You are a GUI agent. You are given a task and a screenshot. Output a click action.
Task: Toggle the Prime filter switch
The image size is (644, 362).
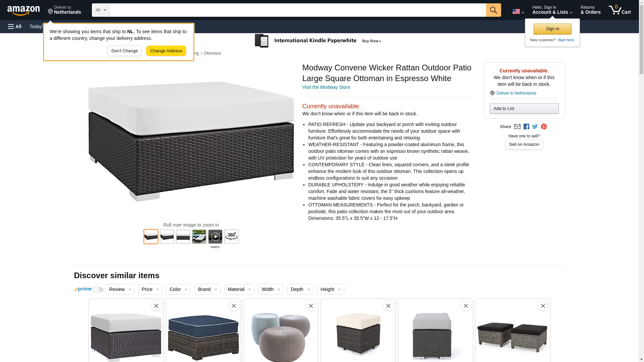pyautogui.click(x=98, y=290)
